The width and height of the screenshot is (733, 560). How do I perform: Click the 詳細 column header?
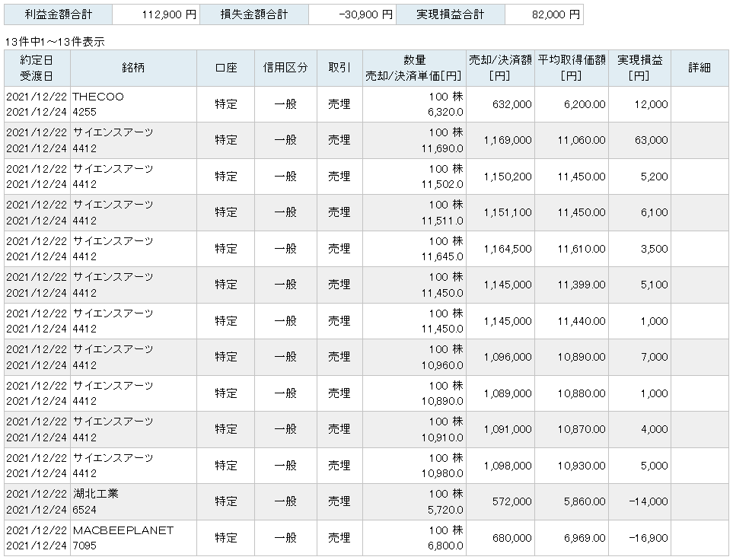point(700,68)
